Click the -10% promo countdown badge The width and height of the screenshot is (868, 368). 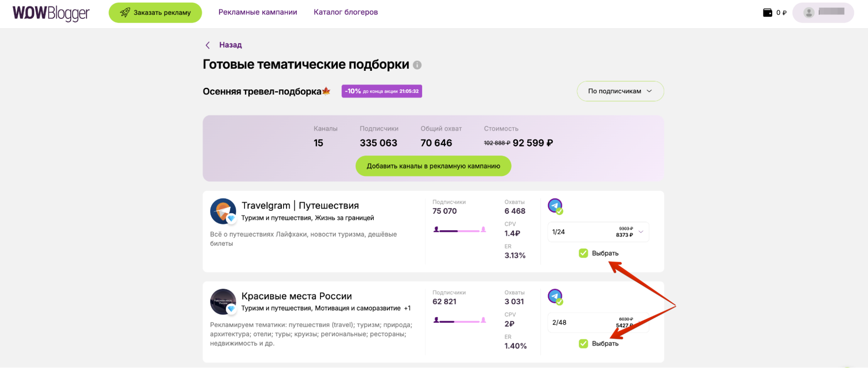(381, 91)
